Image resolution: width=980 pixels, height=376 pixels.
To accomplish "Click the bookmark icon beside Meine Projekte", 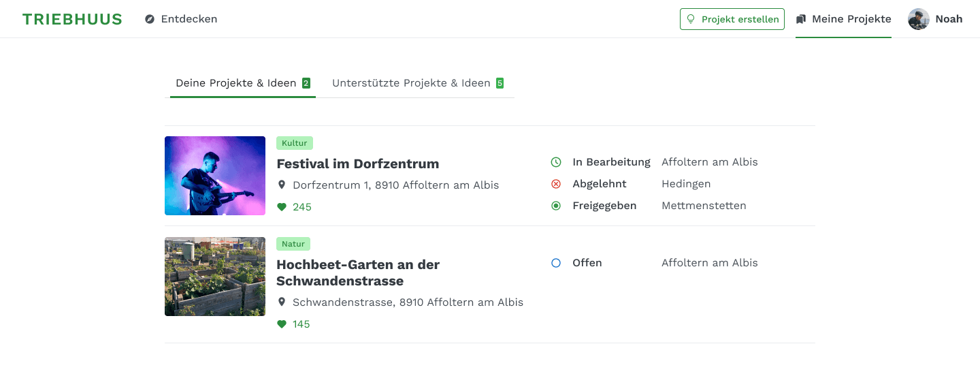I will [x=801, y=19].
